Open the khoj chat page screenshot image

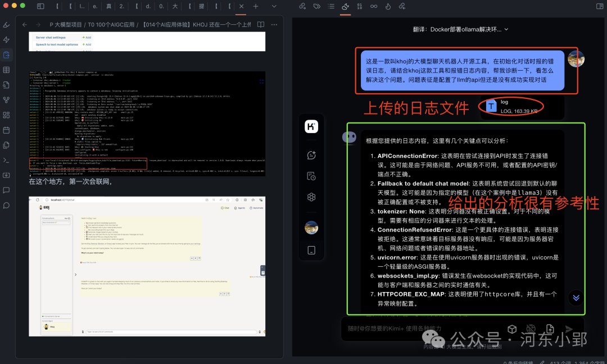click(x=147, y=266)
